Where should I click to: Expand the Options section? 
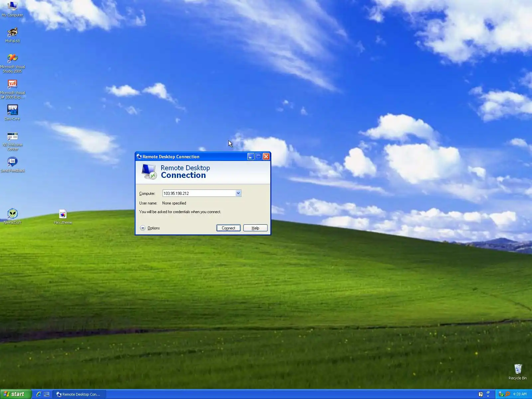point(150,228)
